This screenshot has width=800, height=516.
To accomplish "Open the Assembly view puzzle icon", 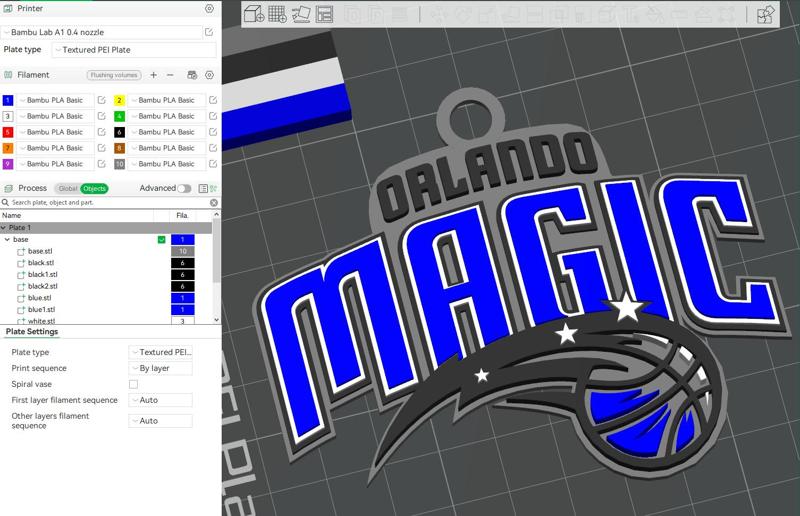I will tap(765, 14).
